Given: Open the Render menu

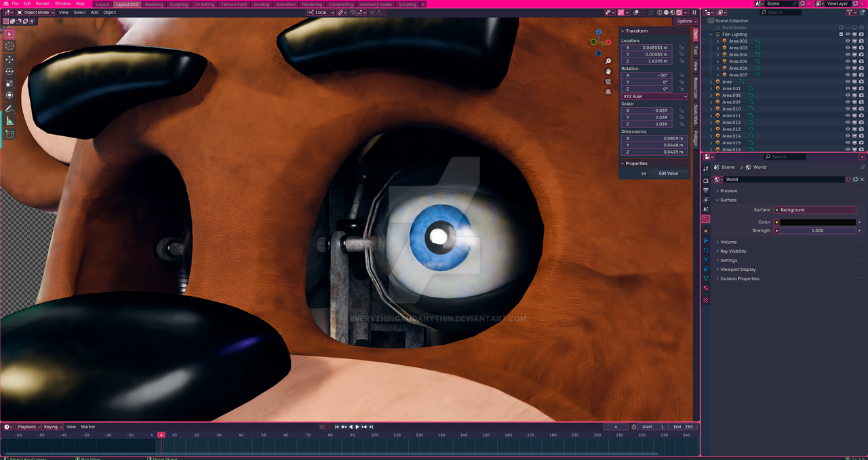Looking at the screenshot, I should pyautogui.click(x=43, y=4).
